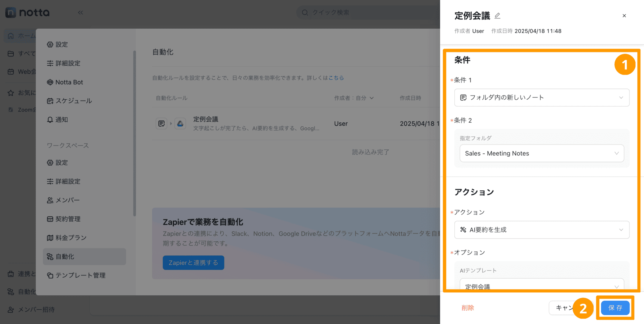The width and height of the screenshot is (644, 324).
Task: Click the 定例会議 automation rule row title
Action: (x=206, y=119)
